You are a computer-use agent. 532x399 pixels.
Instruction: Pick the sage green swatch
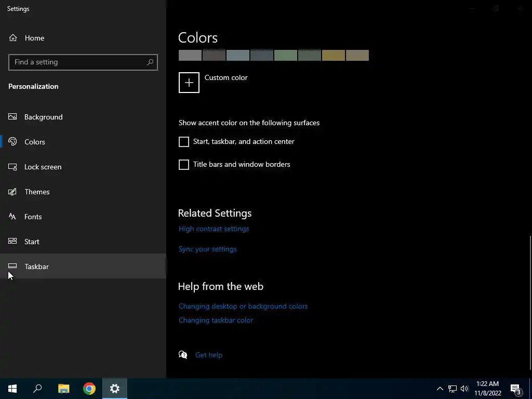pos(286,55)
